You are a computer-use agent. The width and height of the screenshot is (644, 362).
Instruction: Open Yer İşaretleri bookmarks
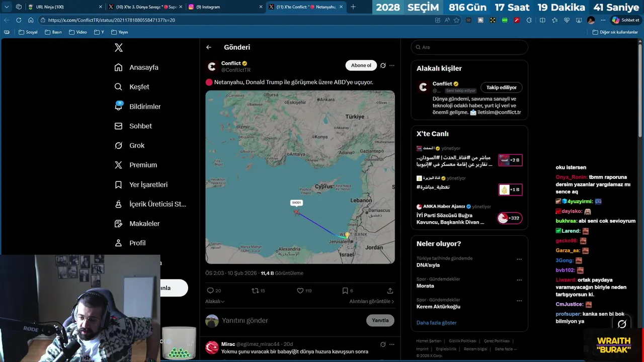coord(141,185)
